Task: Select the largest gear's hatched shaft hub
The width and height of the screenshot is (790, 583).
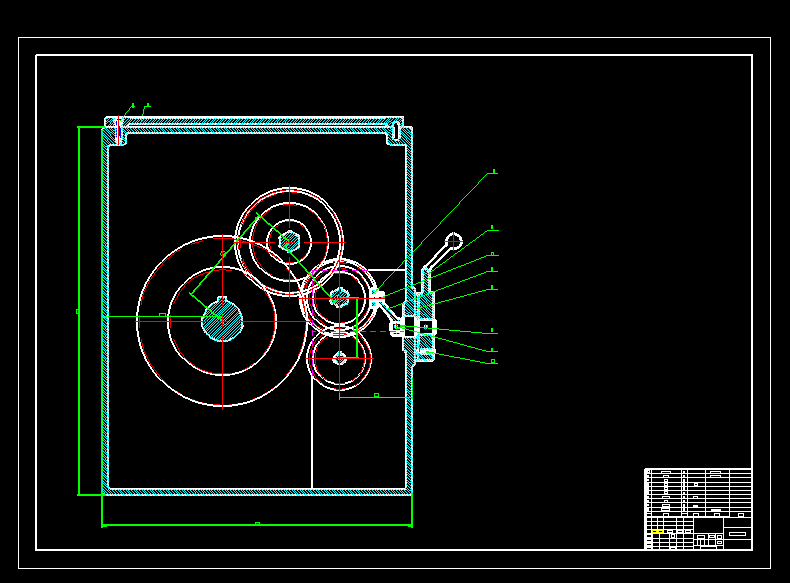Action: [222, 320]
